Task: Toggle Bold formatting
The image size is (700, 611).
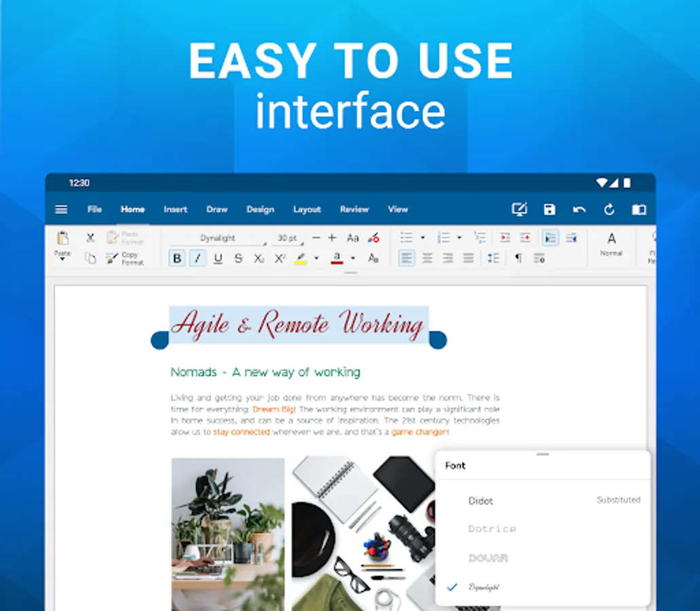Action: (177, 259)
